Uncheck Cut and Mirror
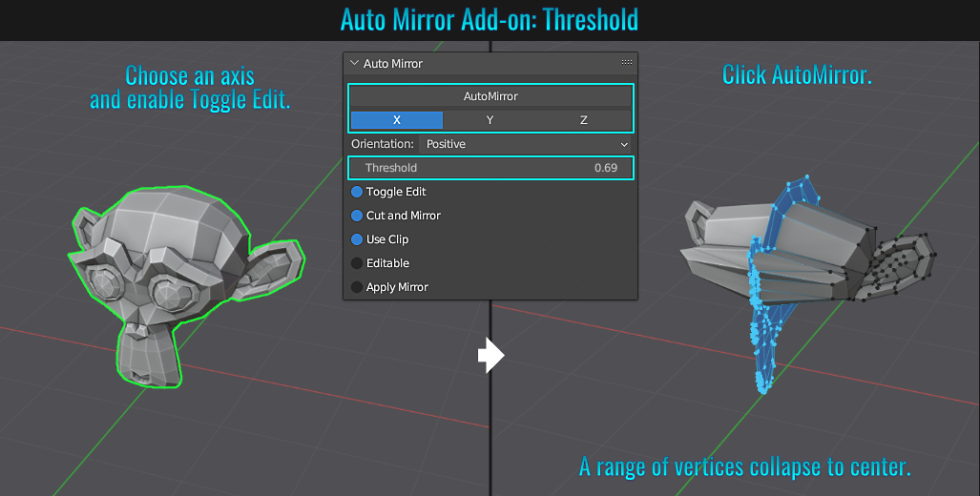The image size is (980, 496). (357, 216)
